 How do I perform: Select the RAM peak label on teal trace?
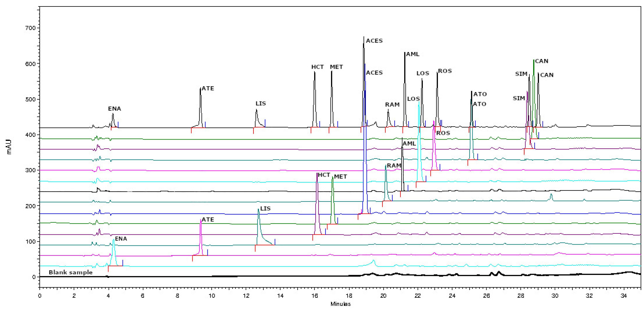point(394,165)
